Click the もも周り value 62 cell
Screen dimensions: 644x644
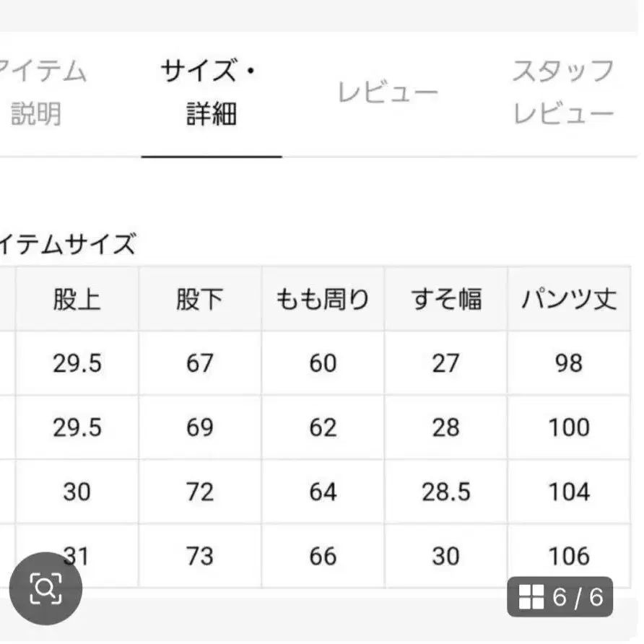[323, 427]
